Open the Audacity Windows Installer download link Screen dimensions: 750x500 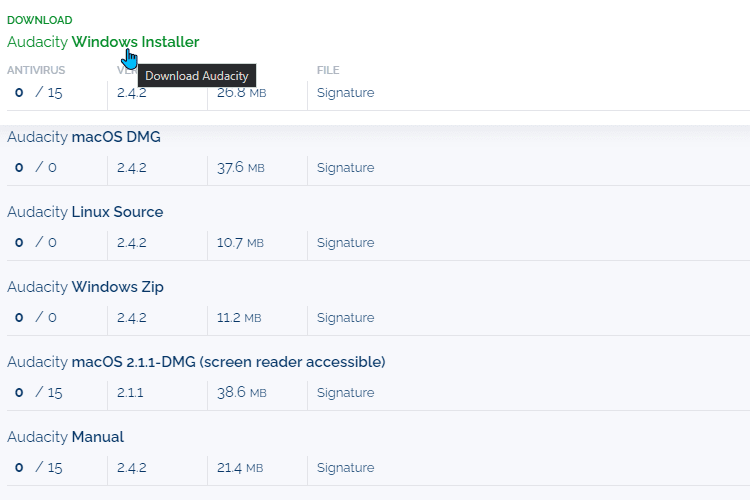[103, 42]
